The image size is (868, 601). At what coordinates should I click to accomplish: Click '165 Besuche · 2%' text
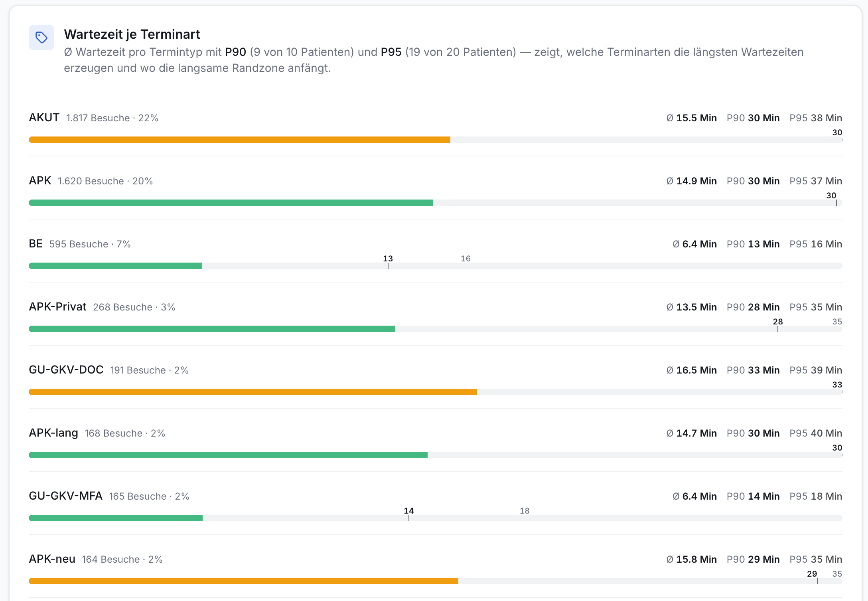(x=150, y=496)
